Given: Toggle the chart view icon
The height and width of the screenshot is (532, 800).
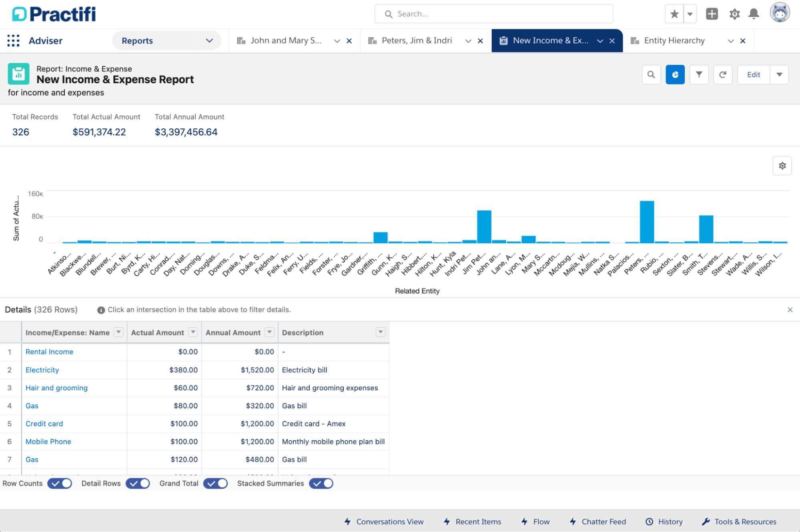Looking at the screenshot, I should 675,74.
